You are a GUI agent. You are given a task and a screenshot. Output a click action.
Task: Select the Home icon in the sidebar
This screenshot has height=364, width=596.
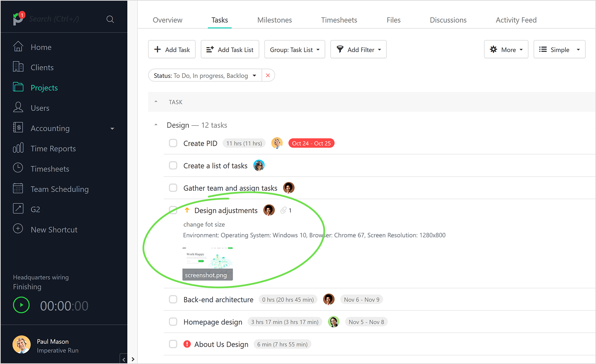tap(18, 46)
